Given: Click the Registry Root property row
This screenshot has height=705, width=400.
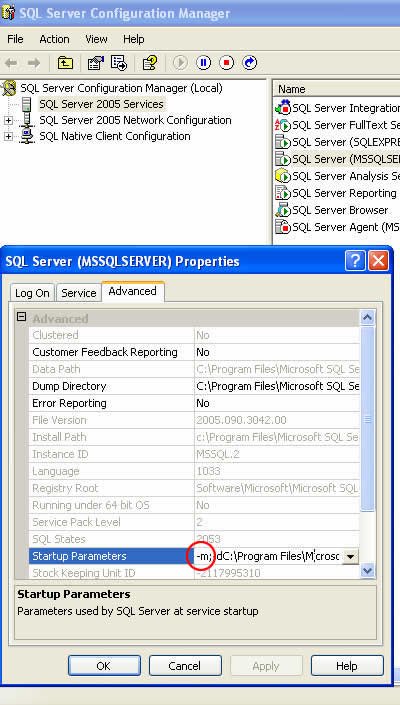Looking at the screenshot, I should pos(194,488).
